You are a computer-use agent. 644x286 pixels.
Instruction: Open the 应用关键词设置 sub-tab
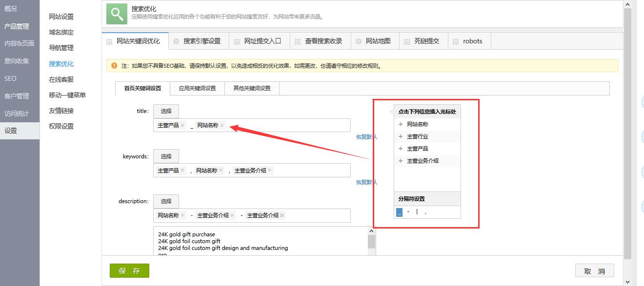pos(197,89)
